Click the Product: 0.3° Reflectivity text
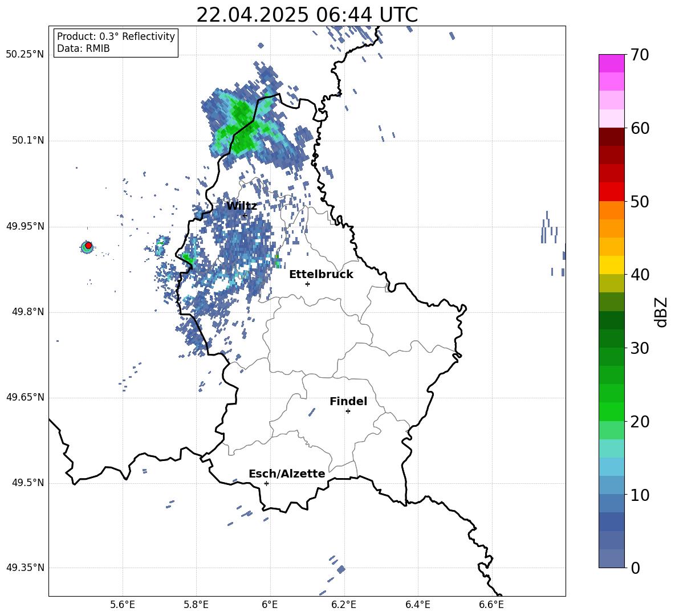This screenshot has height=616, width=675. click(116, 36)
